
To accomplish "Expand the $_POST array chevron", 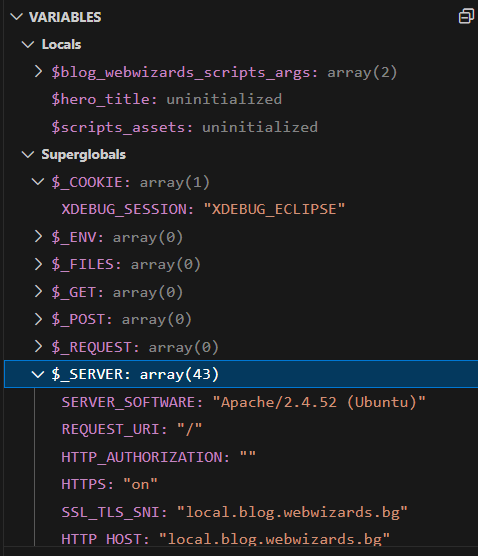I will pyautogui.click(x=38, y=319).
